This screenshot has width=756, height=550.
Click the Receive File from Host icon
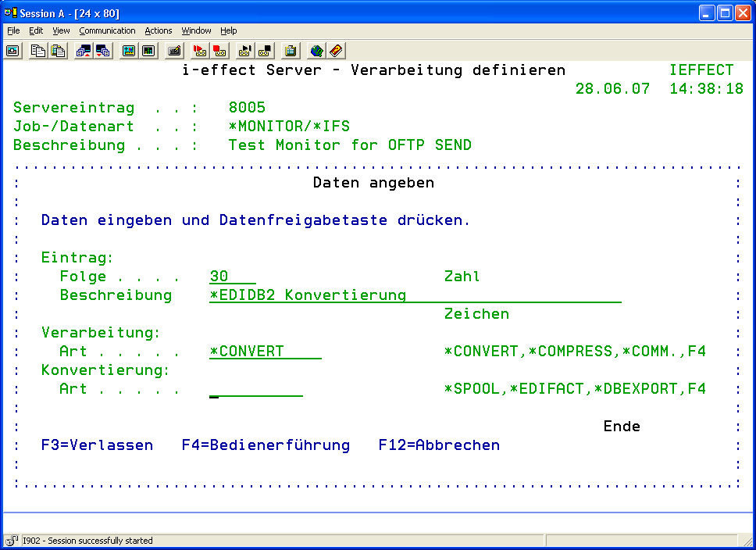(103, 51)
